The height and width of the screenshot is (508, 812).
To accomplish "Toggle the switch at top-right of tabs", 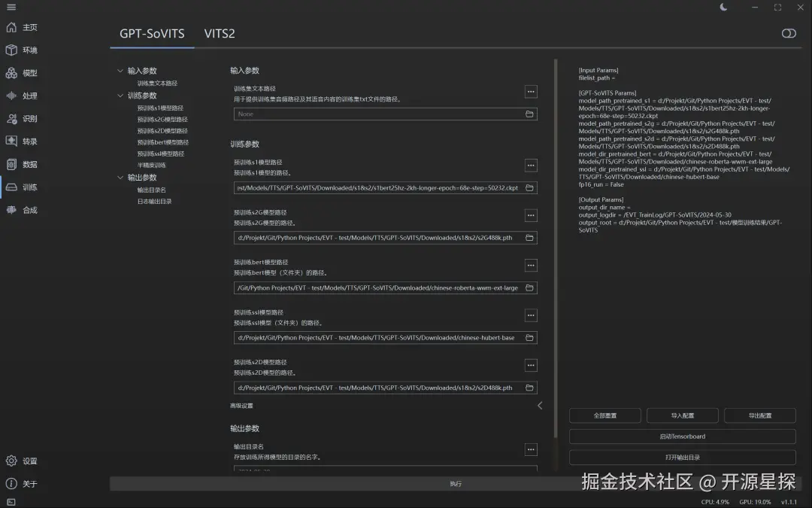I will (x=789, y=33).
